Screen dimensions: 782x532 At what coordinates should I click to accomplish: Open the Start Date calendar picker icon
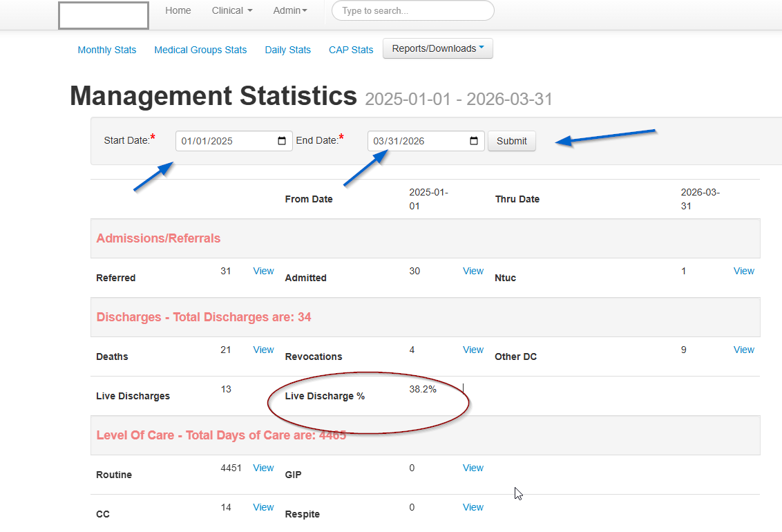click(x=282, y=141)
